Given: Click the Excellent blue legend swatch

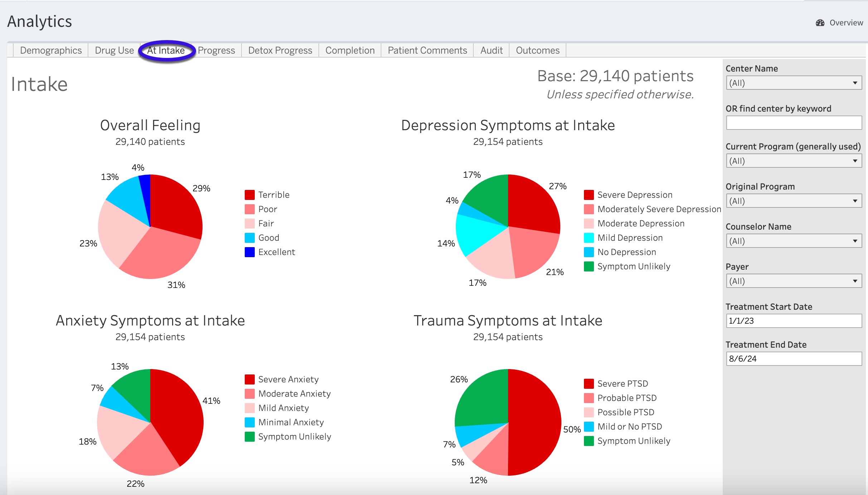Looking at the screenshot, I should 249,252.
